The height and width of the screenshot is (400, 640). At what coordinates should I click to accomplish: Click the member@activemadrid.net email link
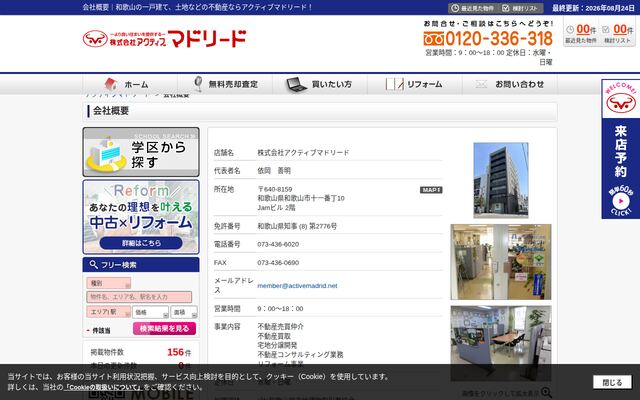point(297,286)
